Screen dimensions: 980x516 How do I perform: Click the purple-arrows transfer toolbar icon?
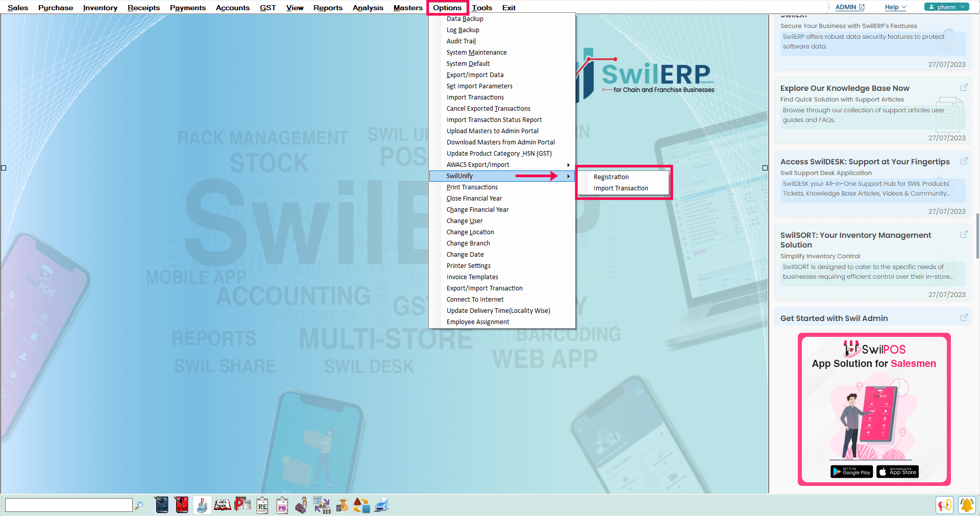tap(322, 505)
